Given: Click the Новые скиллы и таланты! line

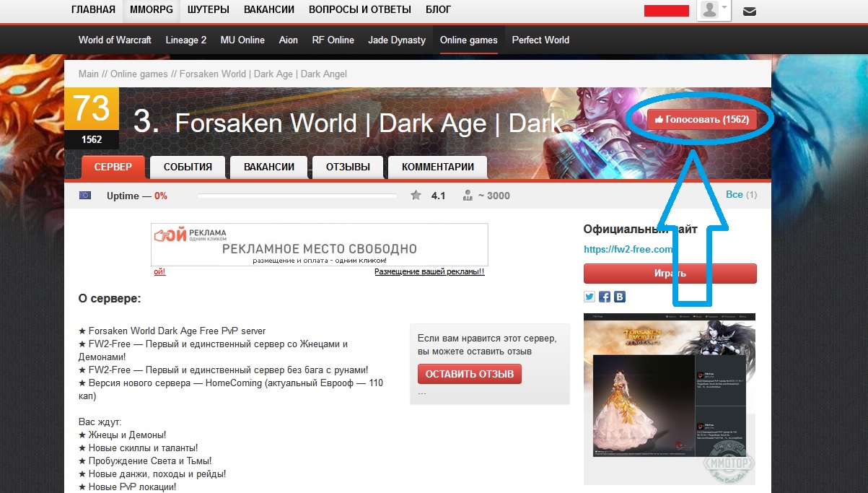Looking at the screenshot, I should pos(138,448).
